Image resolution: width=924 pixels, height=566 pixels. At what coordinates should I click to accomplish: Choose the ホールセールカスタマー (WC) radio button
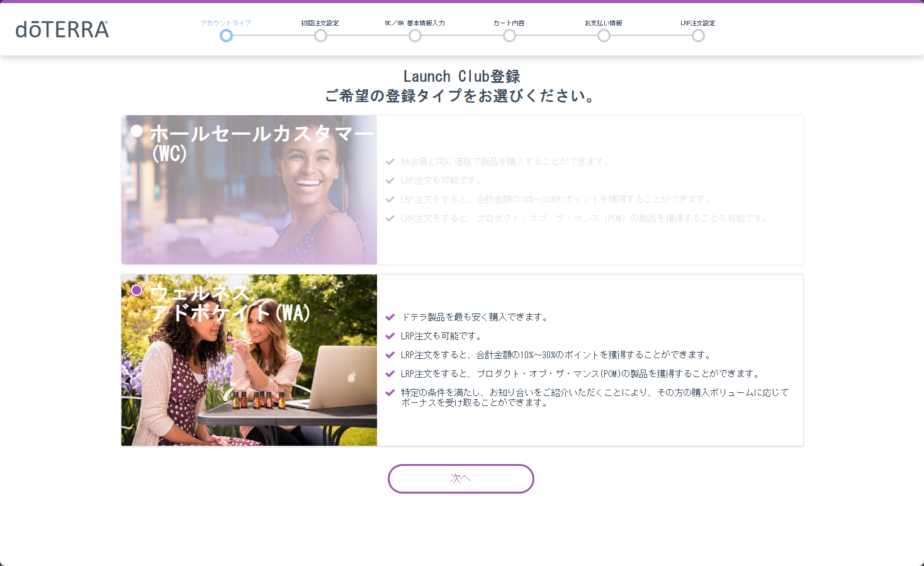(x=137, y=131)
